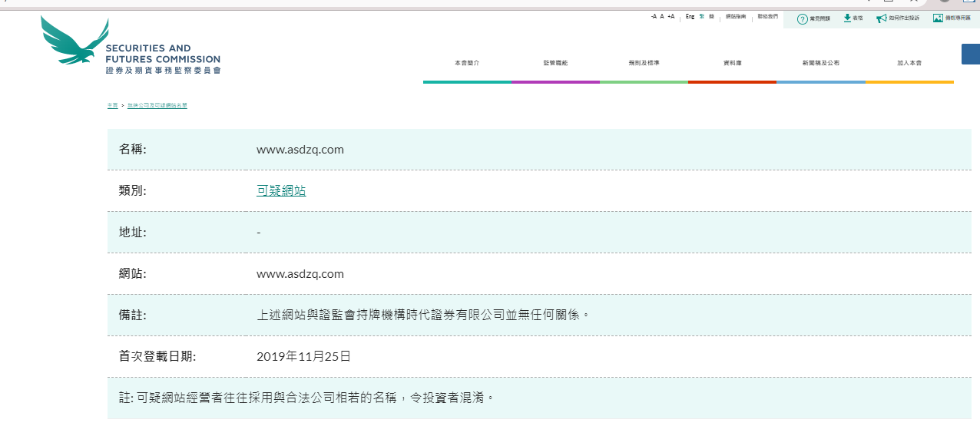Screen dimensions: 980x436
Task: Open the 新聞稿及公布 menu item
Action: tap(820, 63)
